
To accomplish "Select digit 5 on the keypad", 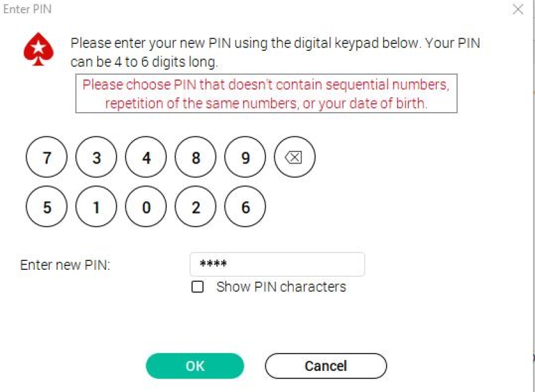I will [x=46, y=207].
